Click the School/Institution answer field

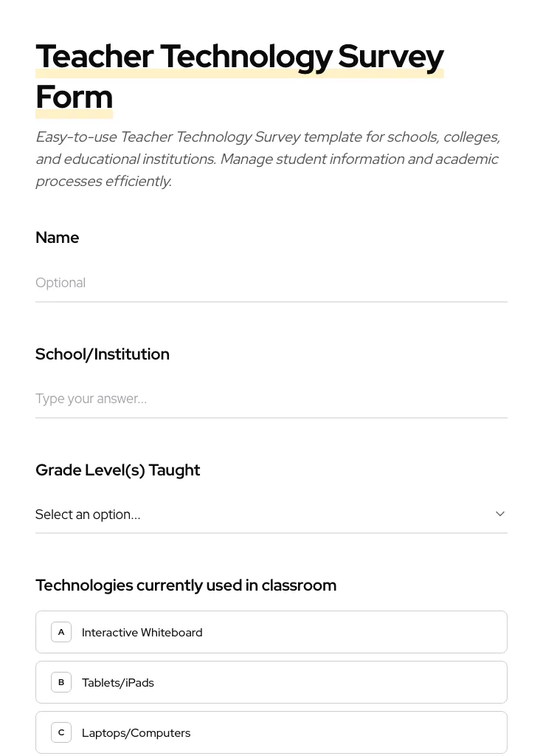click(271, 399)
